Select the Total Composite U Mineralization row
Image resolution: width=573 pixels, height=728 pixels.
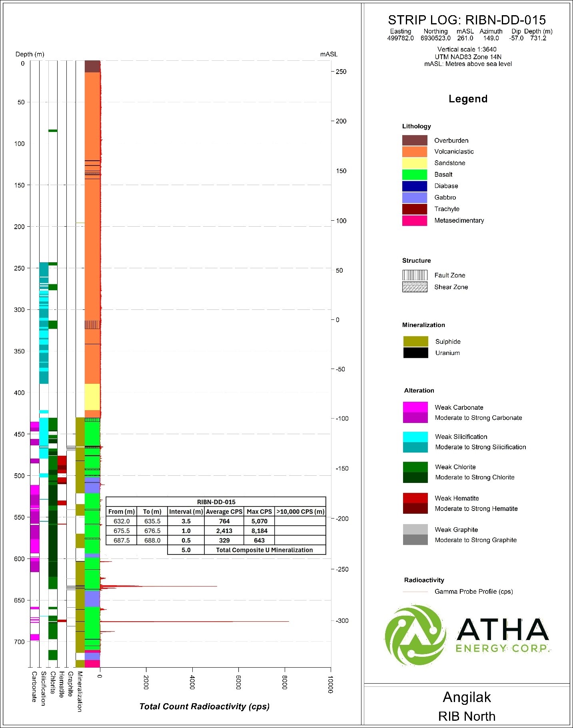[x=247, y=550]
